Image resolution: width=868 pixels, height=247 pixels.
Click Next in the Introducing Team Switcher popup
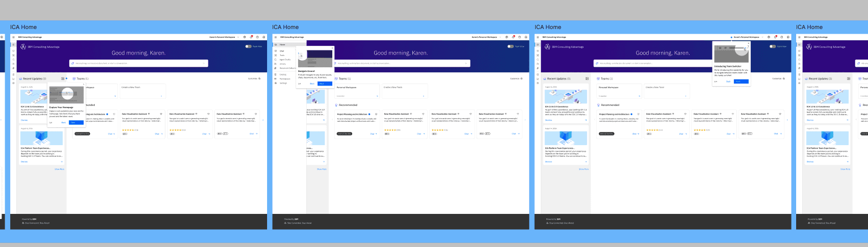[x=741, y=81]
